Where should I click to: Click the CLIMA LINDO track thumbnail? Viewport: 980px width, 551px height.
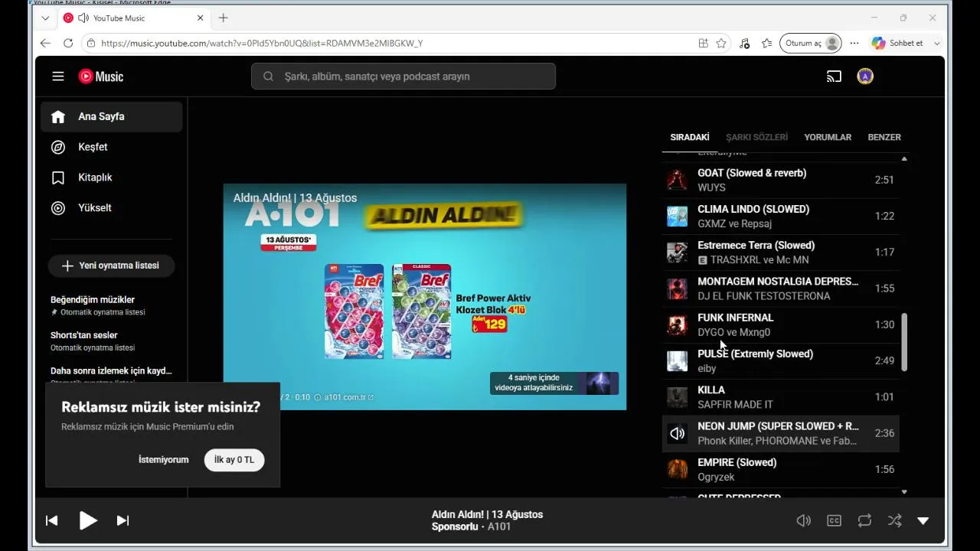678,216
